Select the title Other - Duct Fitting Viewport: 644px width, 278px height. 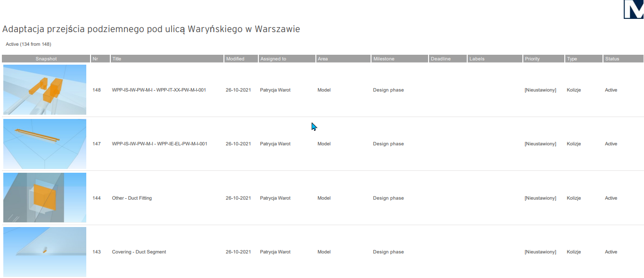(132, 198)
